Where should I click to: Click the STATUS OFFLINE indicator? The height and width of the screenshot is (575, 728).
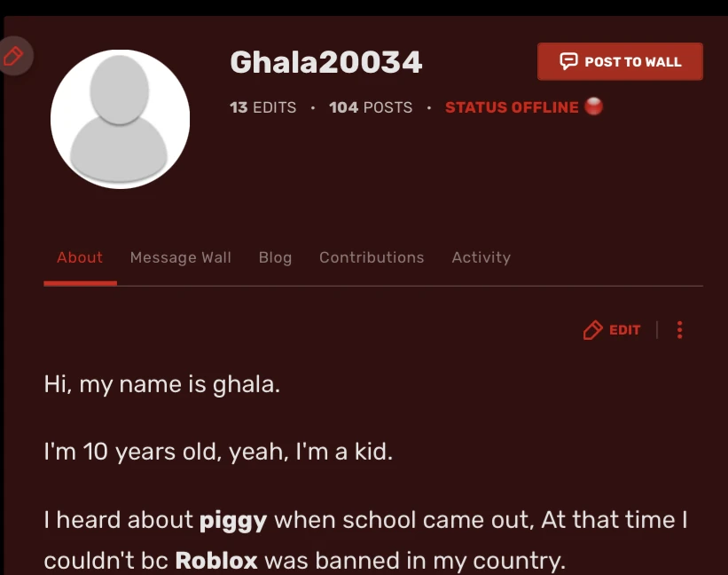(512, 106)
